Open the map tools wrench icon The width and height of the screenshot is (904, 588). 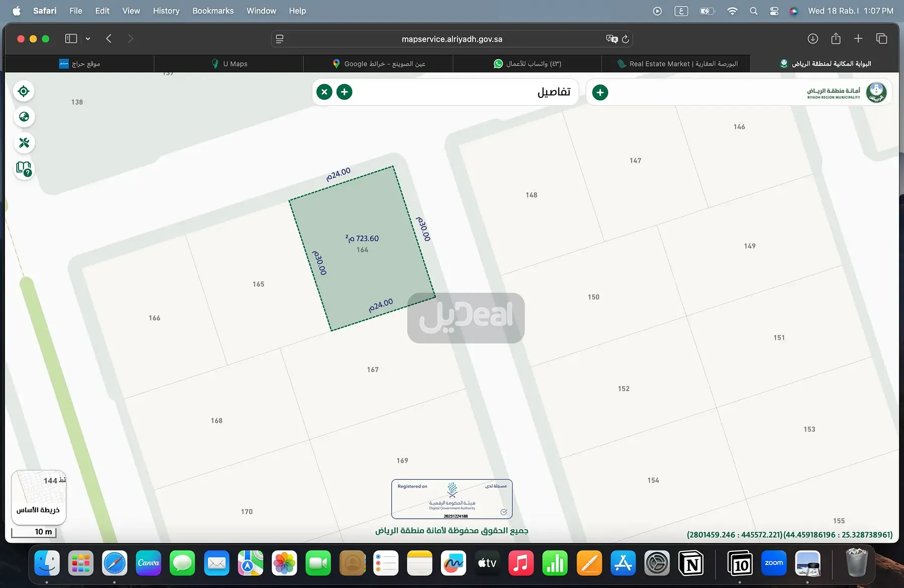(x=24, y=143)
